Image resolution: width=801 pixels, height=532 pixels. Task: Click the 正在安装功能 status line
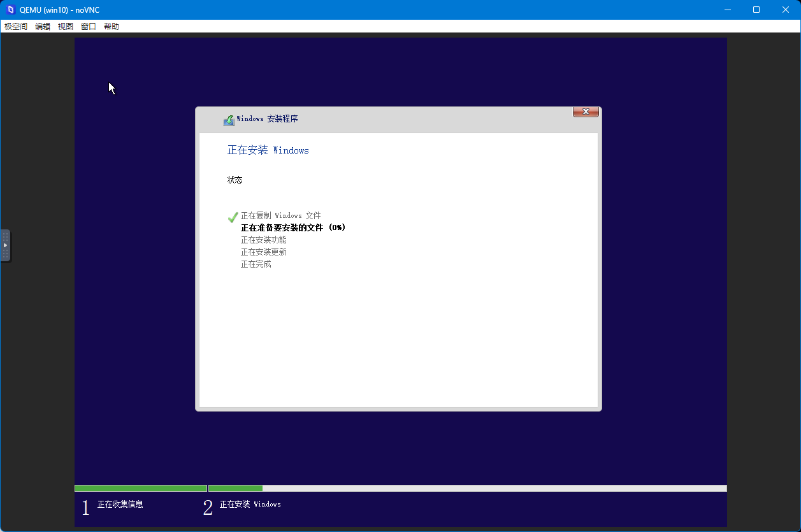263,240
